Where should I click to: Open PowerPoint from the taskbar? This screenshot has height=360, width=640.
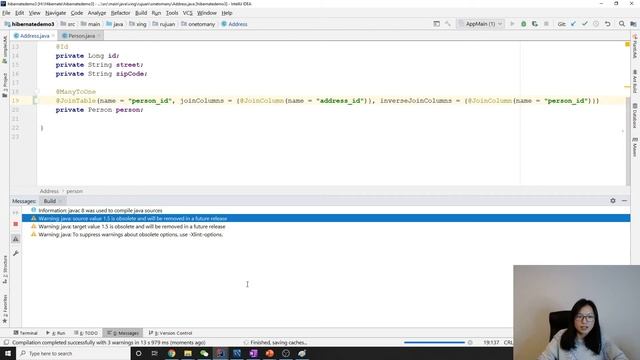[269, 353]
